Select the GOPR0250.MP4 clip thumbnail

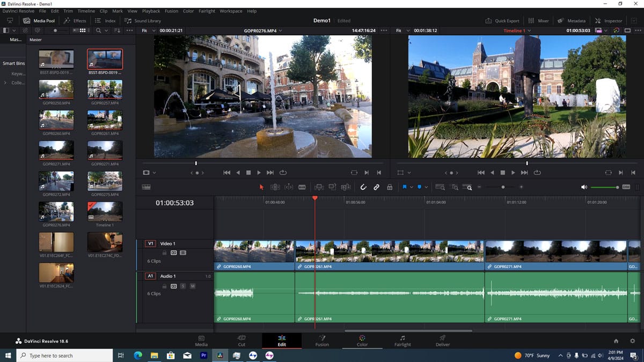pyautogui.click(x=56, y=89)
